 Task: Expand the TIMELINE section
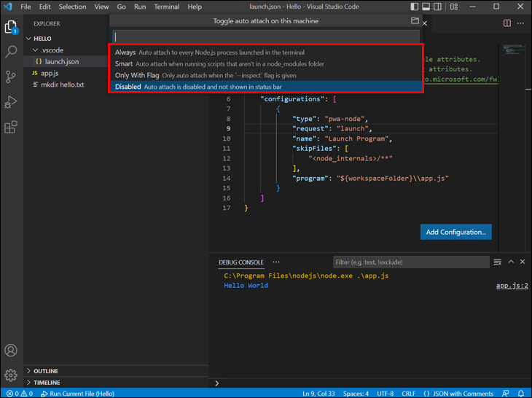point(46,382)
